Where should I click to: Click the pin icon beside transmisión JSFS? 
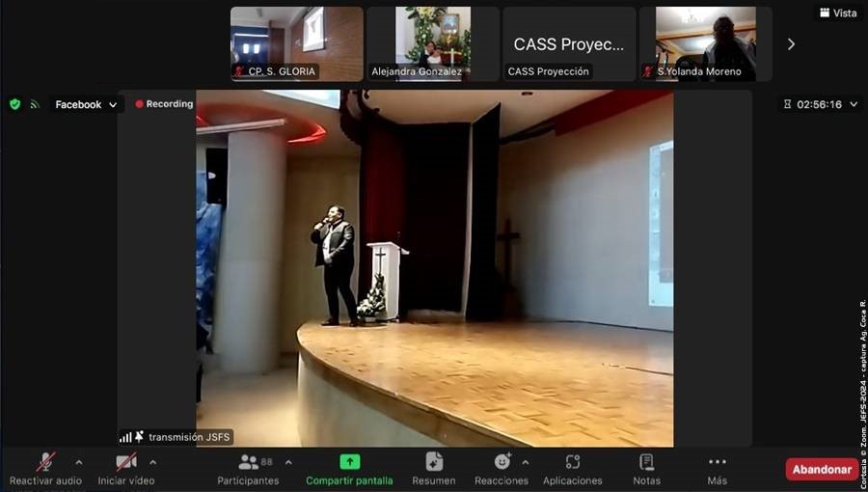click(139, 437)
